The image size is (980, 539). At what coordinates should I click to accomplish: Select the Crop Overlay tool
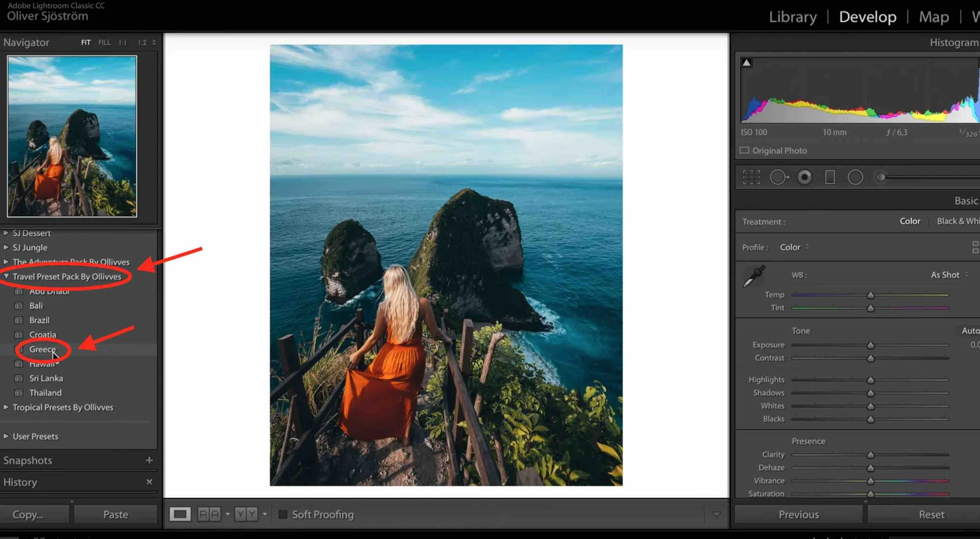pyautogui.click(x=751, y=177)
